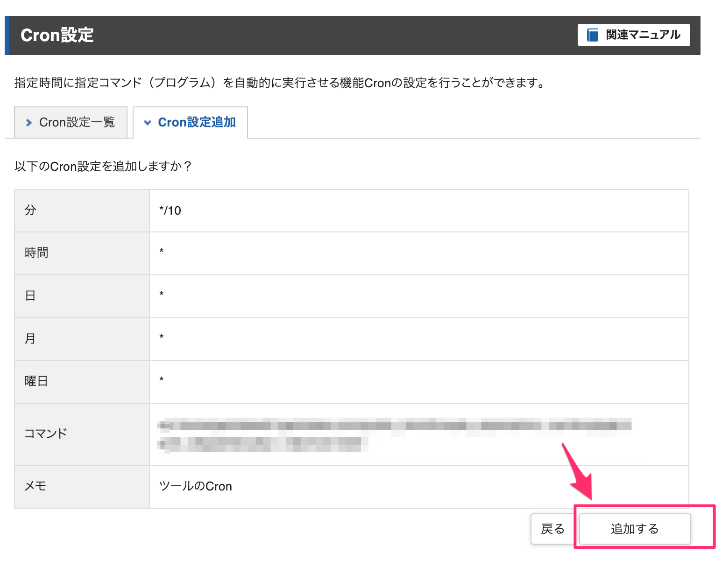Click the 時間 row label
This screenshot has width=722, height=588.
click(x=36, y=253)
